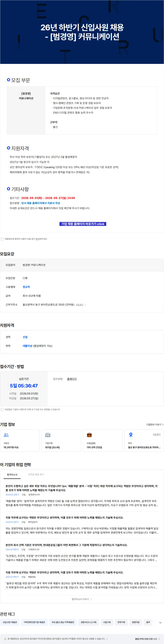Click the 기업구분 대기업 (코스피) card
164x644 pixels.
(x=61, y=440)
